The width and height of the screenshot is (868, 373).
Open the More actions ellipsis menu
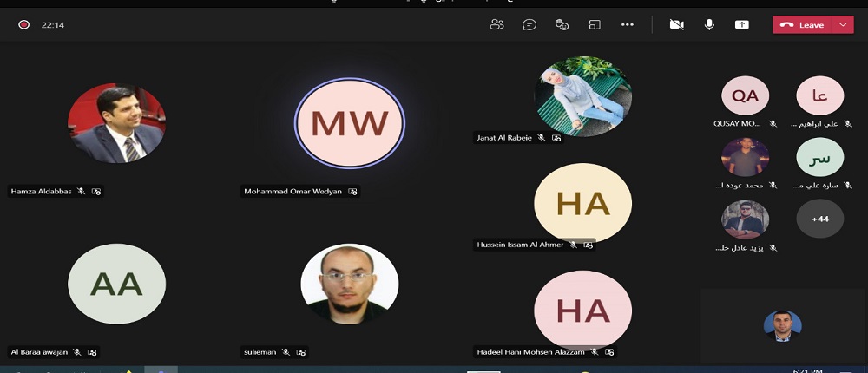pos(628,25)
